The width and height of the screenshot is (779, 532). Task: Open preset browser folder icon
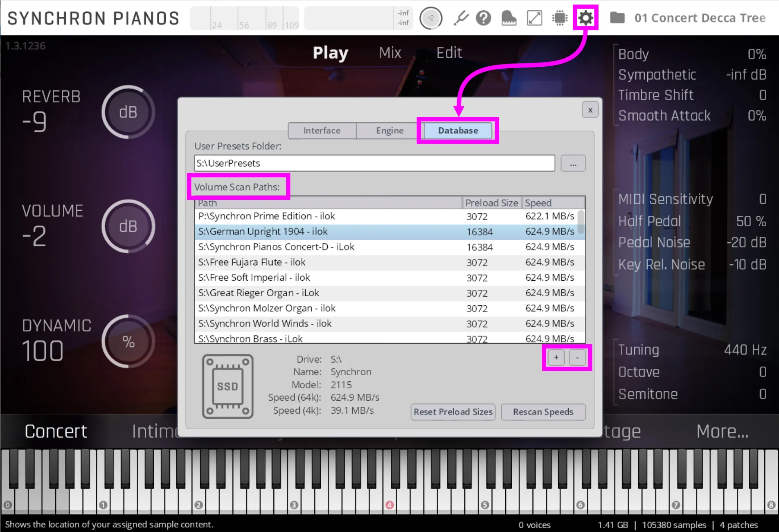pos(617,18)
